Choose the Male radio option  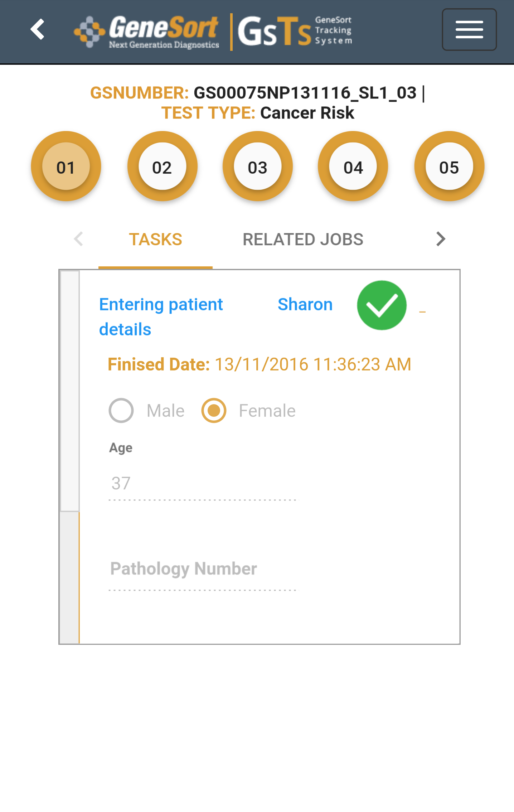(x=121, y=410)
